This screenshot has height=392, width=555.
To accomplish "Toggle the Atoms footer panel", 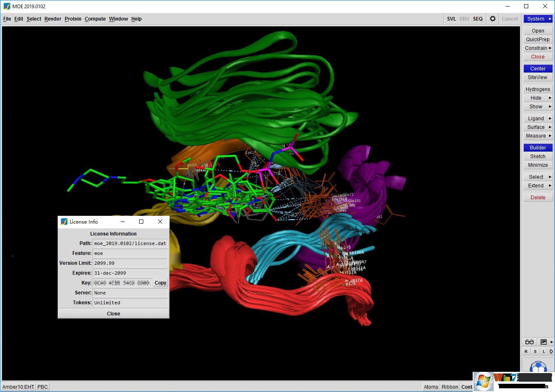I will [431, 387].
